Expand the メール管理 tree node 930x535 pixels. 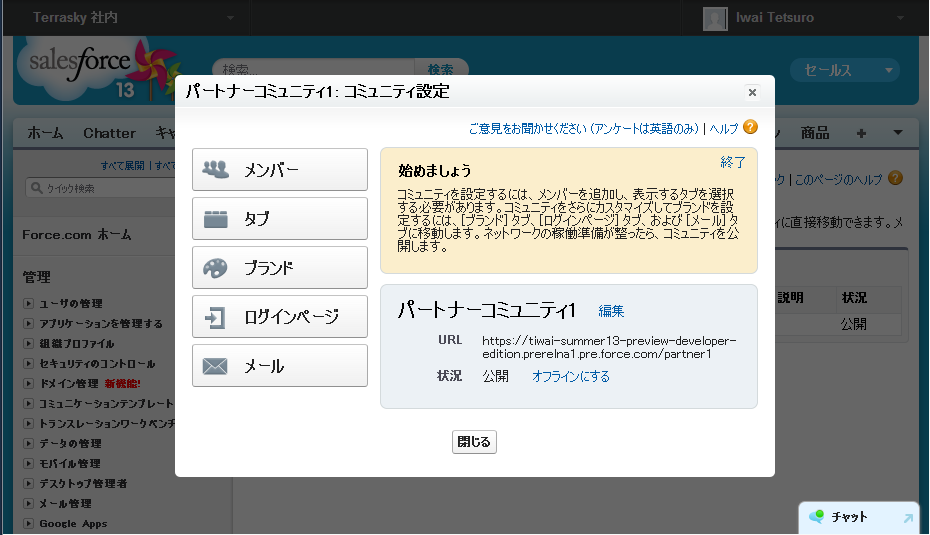pos(28,504)
